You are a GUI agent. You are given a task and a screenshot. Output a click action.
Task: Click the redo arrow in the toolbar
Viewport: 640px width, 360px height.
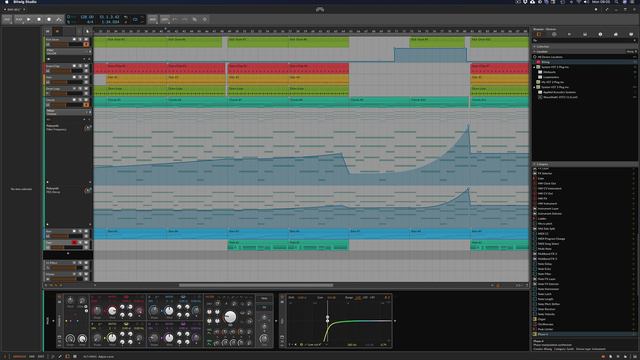(x=184, y=19)
